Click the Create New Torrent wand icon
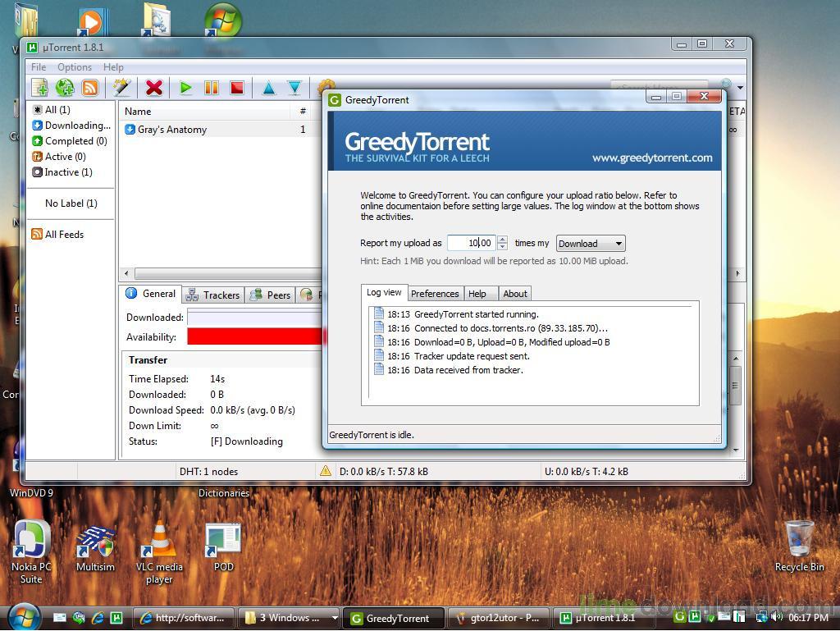The image size is (840, 631). [122, 88]
